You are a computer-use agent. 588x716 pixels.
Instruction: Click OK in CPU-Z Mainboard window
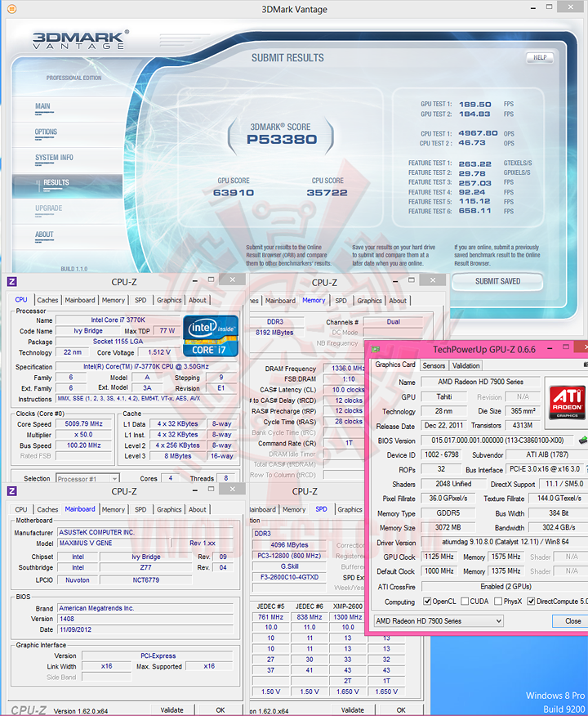pos(220,710)
